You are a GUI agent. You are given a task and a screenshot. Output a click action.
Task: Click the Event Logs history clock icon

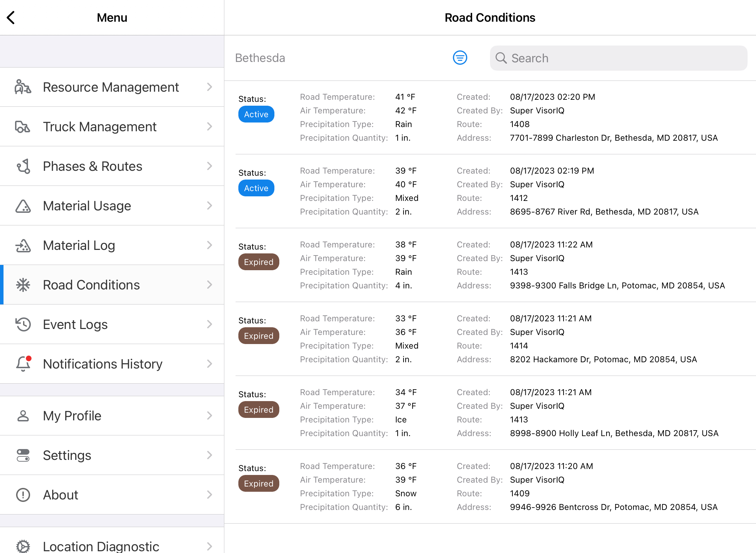(23, 324)
